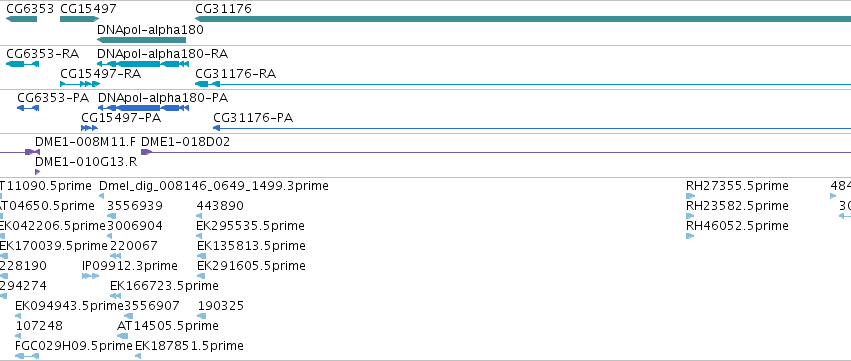The width and height of the screenshot is (851, 361).
Task: Click the EK295535.5prime label
Action: 250,225
